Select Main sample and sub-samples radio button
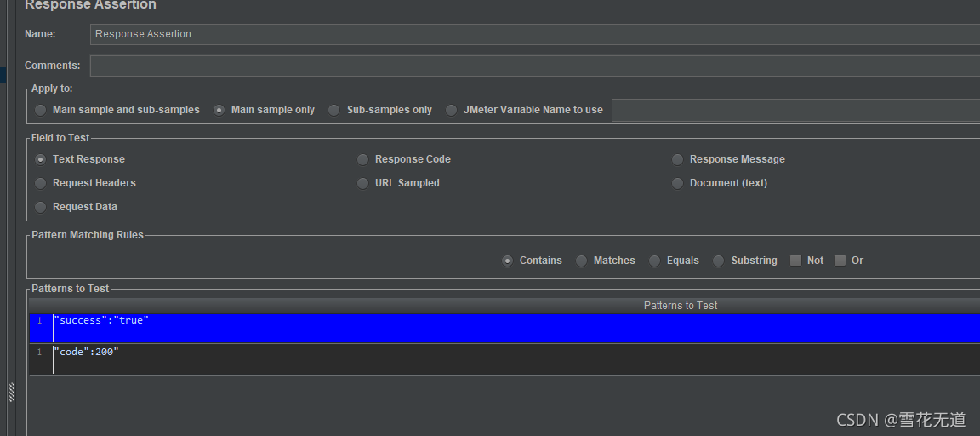The width and height of the screenshot is (980, 436). [x=41, y=110]
